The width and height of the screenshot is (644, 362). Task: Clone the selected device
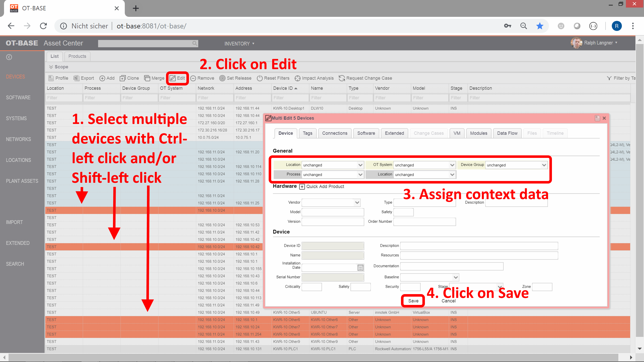click(129, 78)
